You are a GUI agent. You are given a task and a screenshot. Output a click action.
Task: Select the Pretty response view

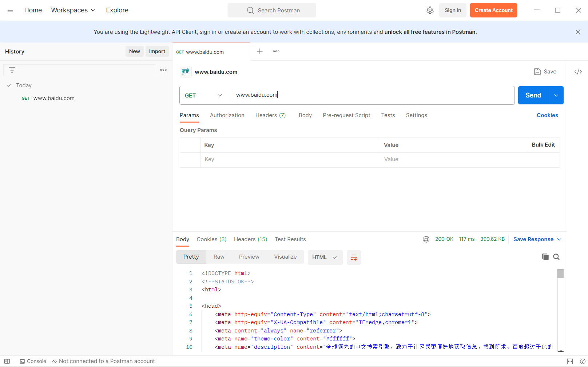pos(191,257)
